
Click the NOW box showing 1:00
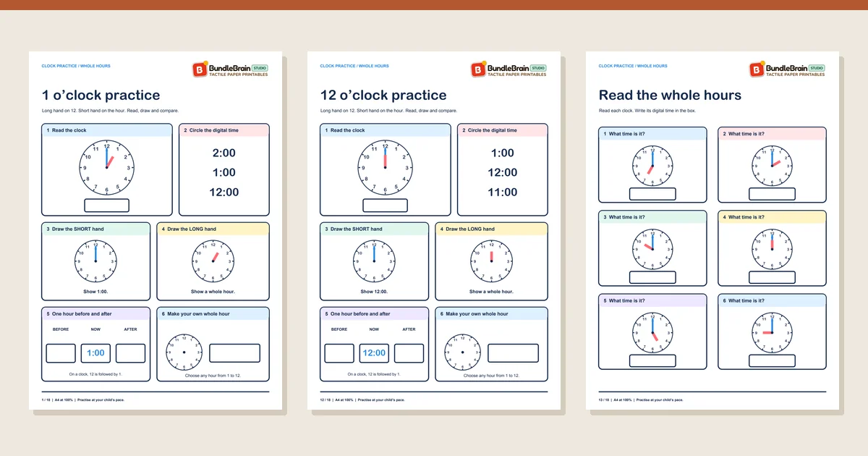[x=95, y=353]
